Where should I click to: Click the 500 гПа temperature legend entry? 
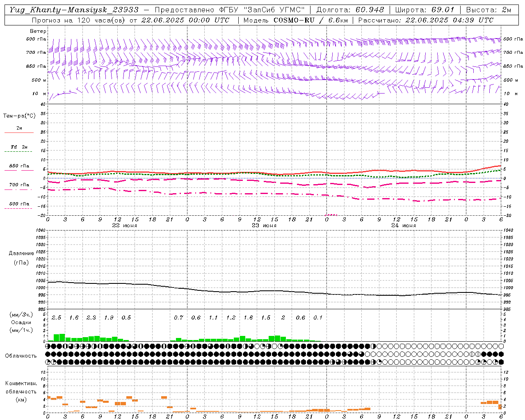[19, 204]
